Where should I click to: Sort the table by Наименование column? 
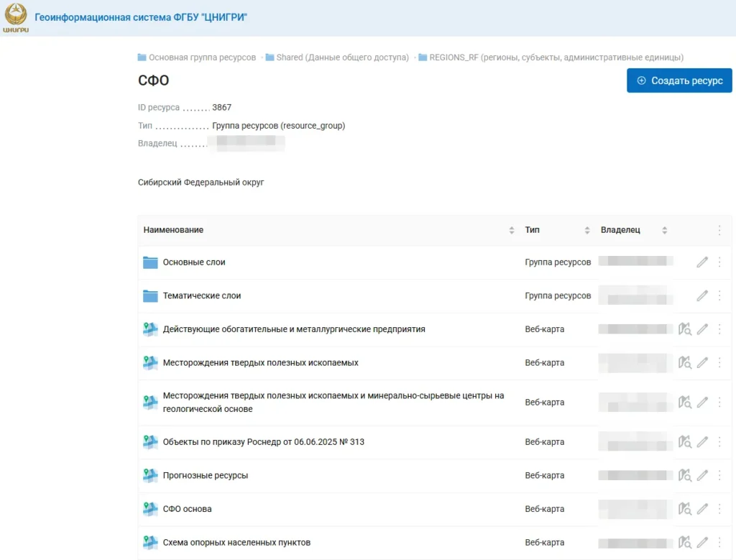tap(512, 230)
